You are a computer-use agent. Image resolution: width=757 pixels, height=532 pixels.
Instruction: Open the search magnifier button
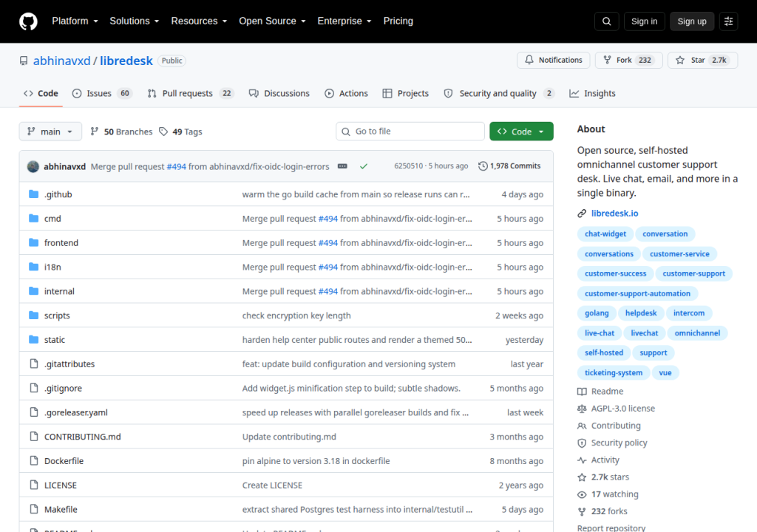click(x=607, y=21)
